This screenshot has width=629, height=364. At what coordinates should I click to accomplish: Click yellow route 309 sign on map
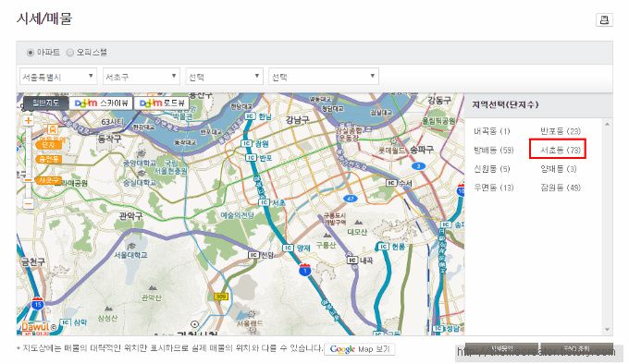[x=221, y=297]
